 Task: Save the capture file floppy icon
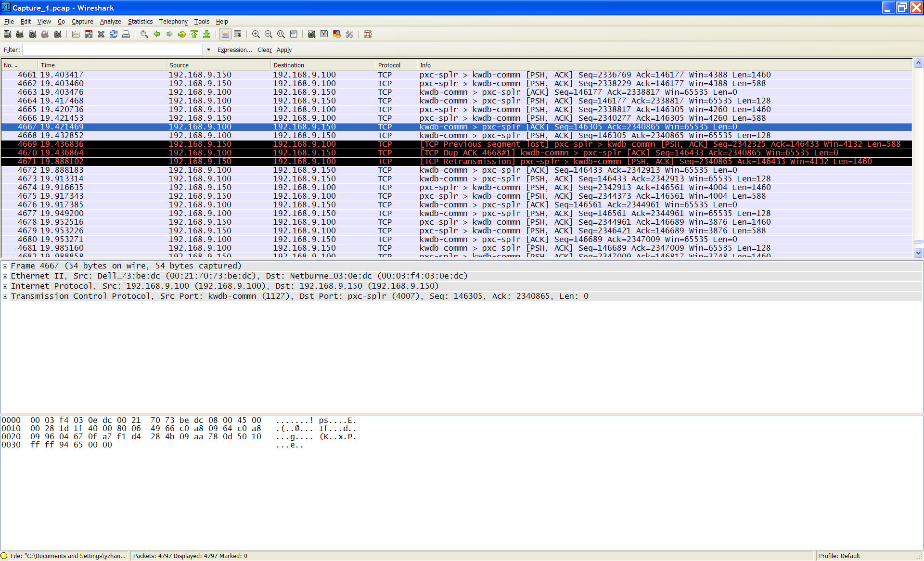(x=89, y=34)
